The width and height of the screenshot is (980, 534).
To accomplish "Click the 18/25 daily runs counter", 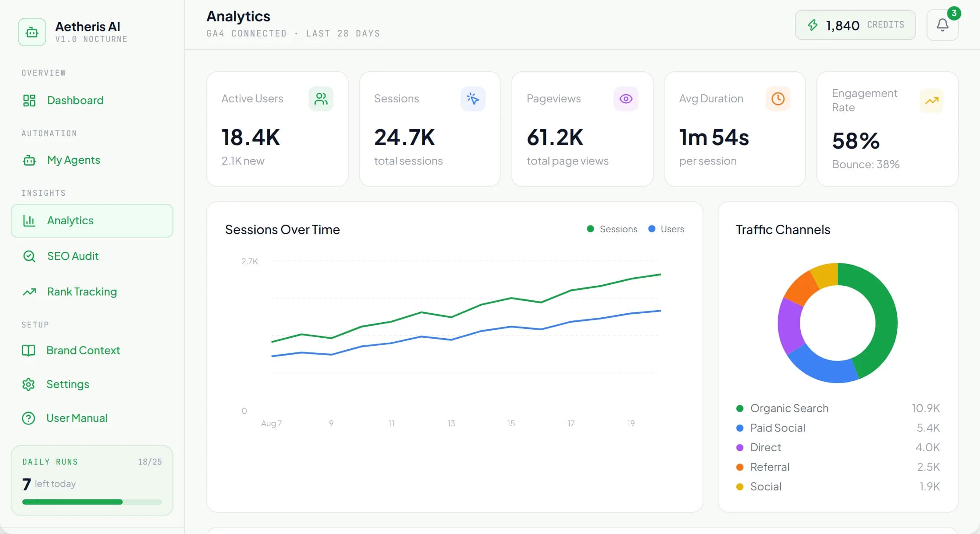I will (x=150, y=462).
